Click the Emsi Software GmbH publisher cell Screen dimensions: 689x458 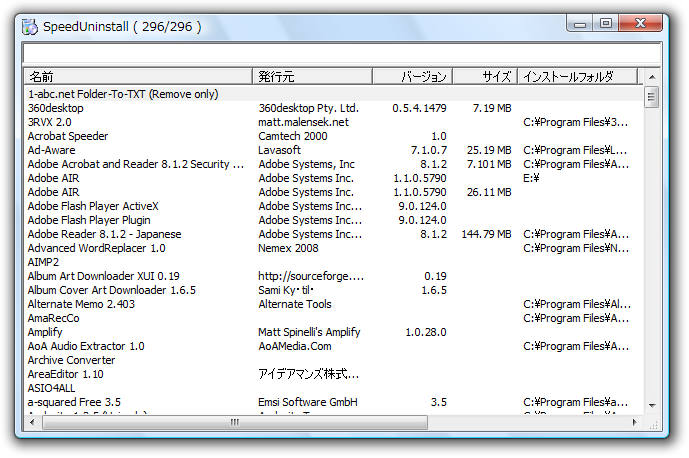[308, 403]
